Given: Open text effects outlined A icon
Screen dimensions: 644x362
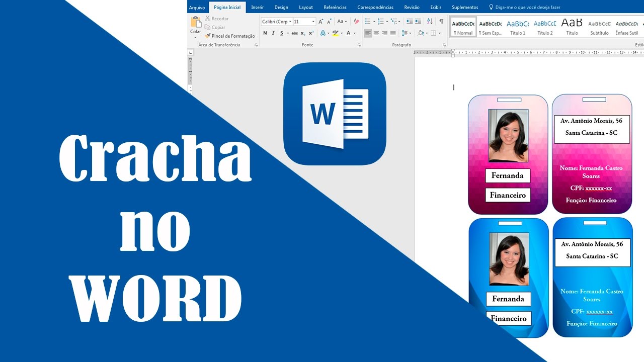Looking at the screenshot, I should (323, 33).
